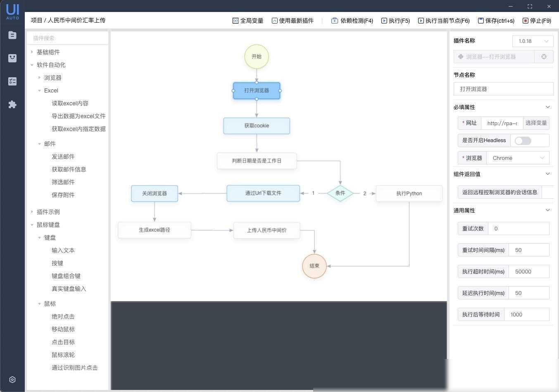
Task: Click the 网址 URL input field
Action: pos(502,123)
